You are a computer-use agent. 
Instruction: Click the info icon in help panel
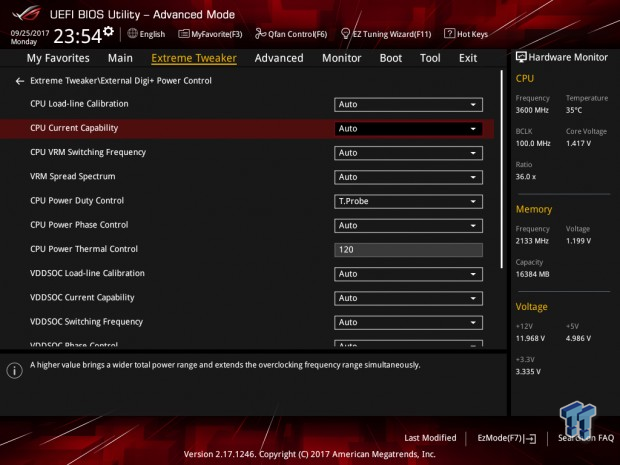click(x=15, y=370)
